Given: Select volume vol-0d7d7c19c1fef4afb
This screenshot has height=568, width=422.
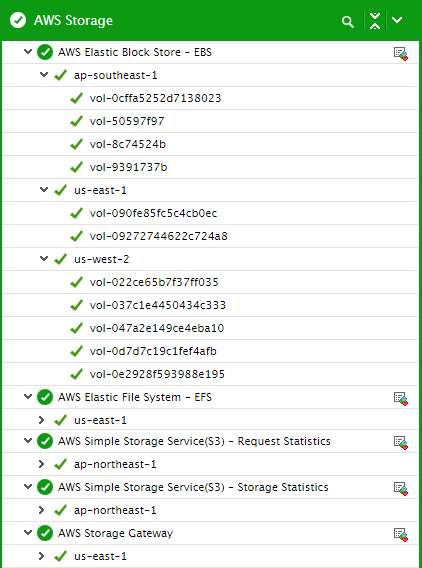Looking at the screenshot, I should pyautogui.click(x=153, y=351).
